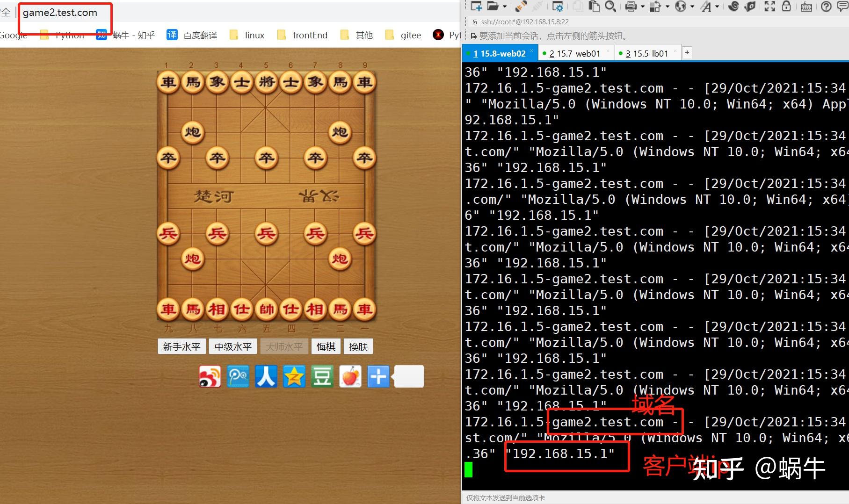This screenshot has width=849, height=504.
Task: Click the chat bubble icon in toolbar
Action: tap(842, 6)
